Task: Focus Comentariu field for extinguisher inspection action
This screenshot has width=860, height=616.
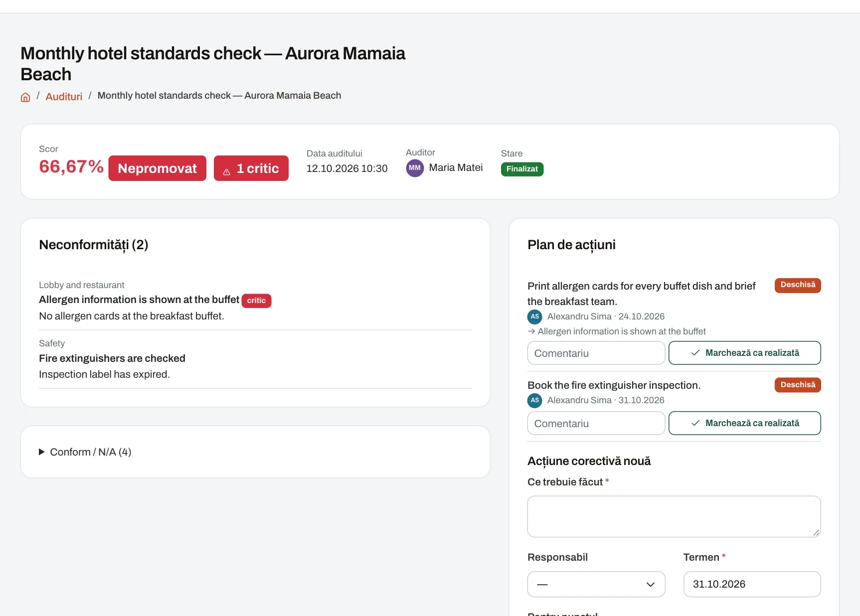Action: pyautogui.click(x=596, y=423)
